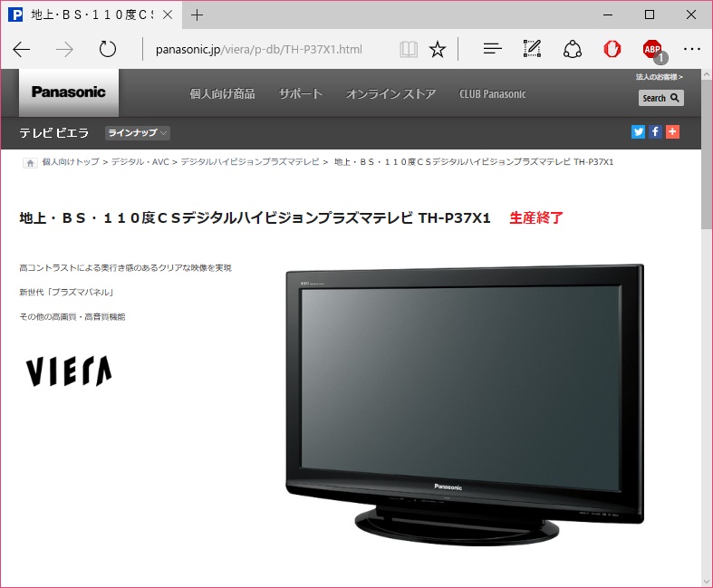The width and height of the screenshot is (713, 588).
Task: Click the scrollbar up arrow
Action: coord(707,74)
